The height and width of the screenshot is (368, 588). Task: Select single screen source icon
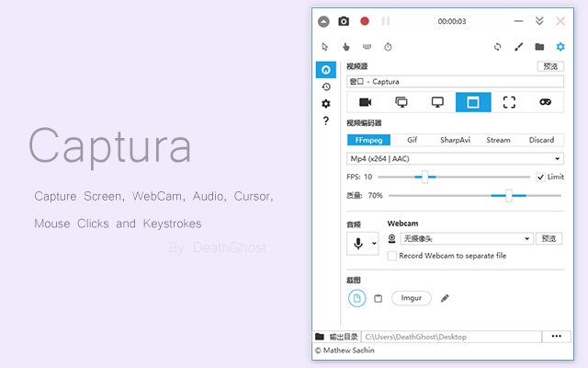[x=437, y=102]
